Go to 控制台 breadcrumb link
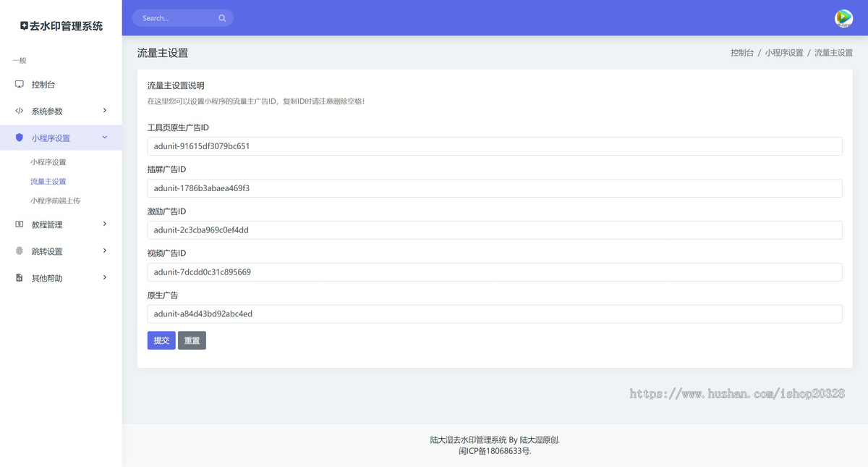Image resolution: width=868 pixels, height=467 pixels. point(742,53)
